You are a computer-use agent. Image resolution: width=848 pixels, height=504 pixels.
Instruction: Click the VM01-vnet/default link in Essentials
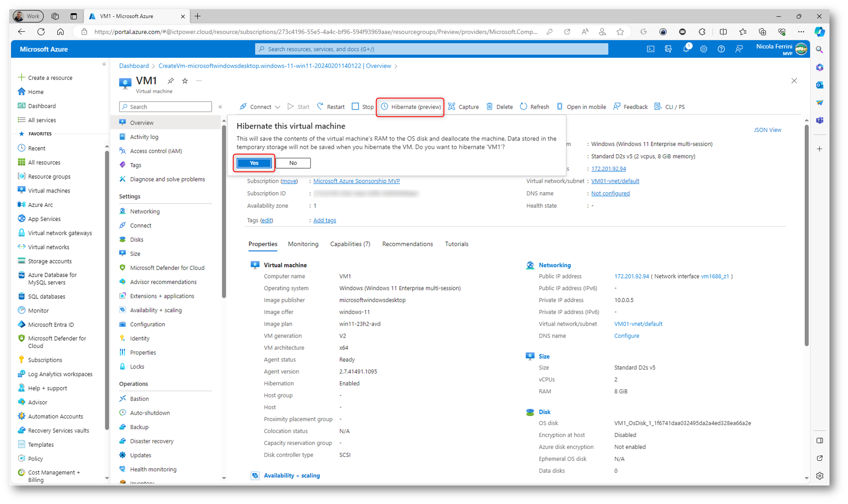[x=615, y=181]
